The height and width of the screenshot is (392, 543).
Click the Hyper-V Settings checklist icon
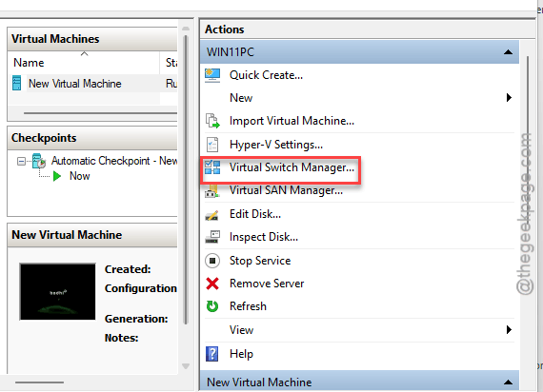click(x=212, y=145)
